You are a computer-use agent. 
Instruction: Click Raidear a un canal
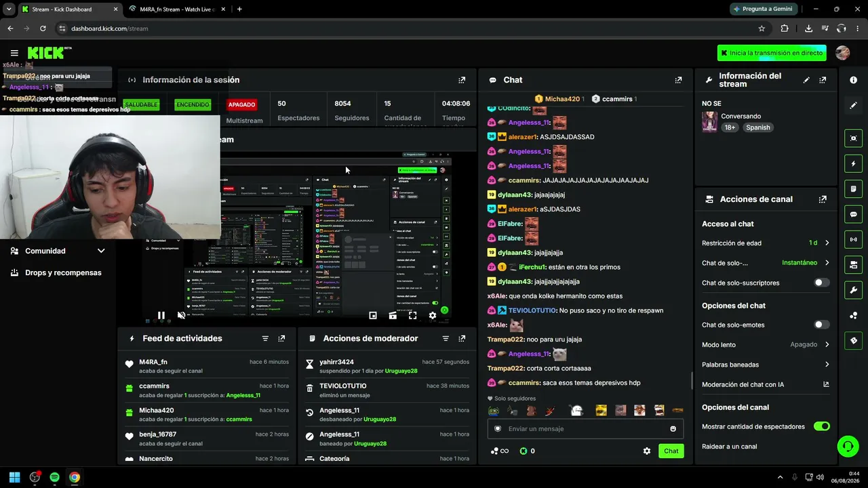point(730,447)
